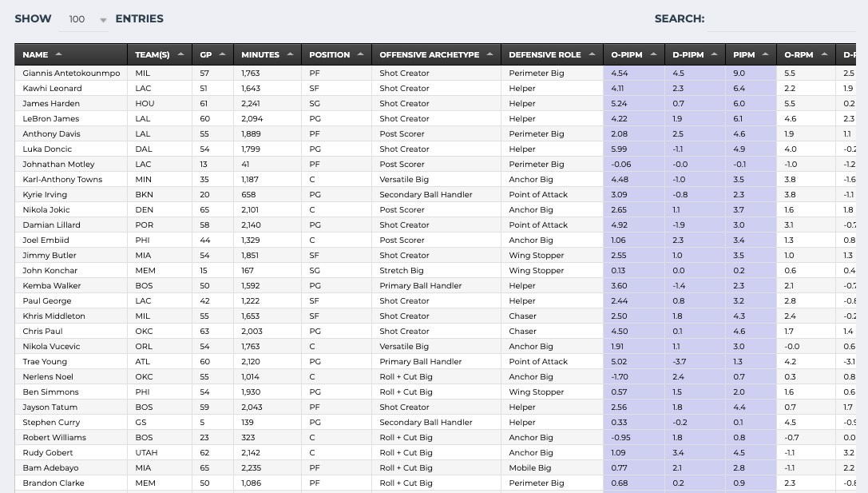Select the Stephen Curry name cell
The width and height of the screenshot is (868, 493).
pos(71,422)
